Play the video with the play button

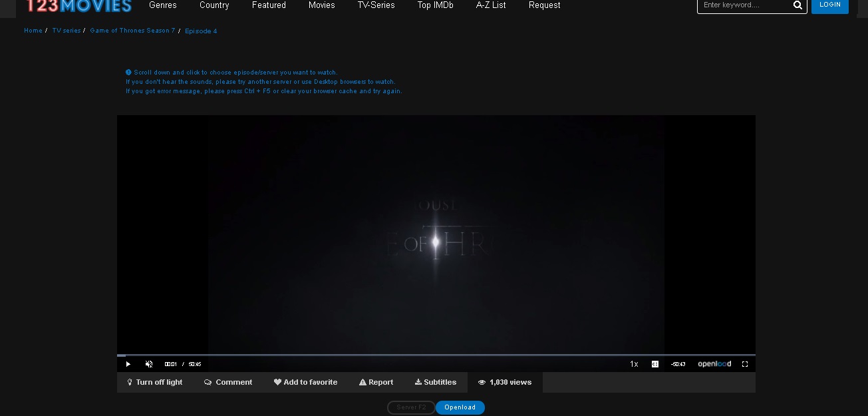click(128, 364)
